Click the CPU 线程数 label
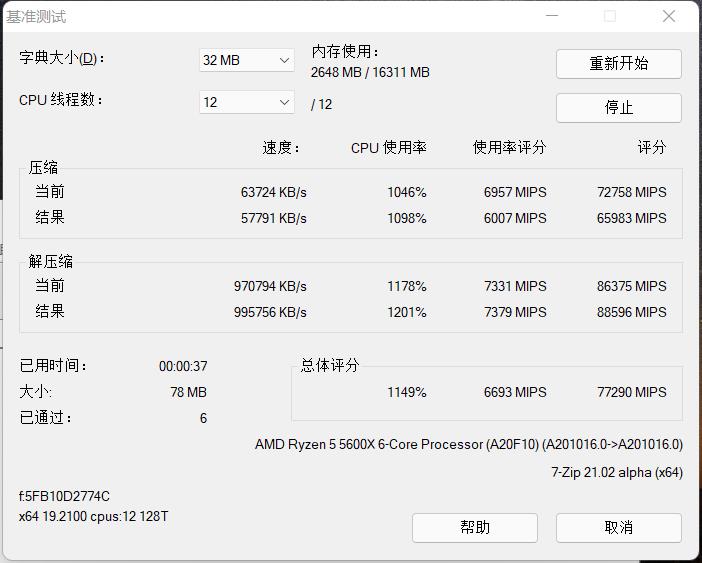Viewport: 702px width, 563px height. (x=61, y=99)
